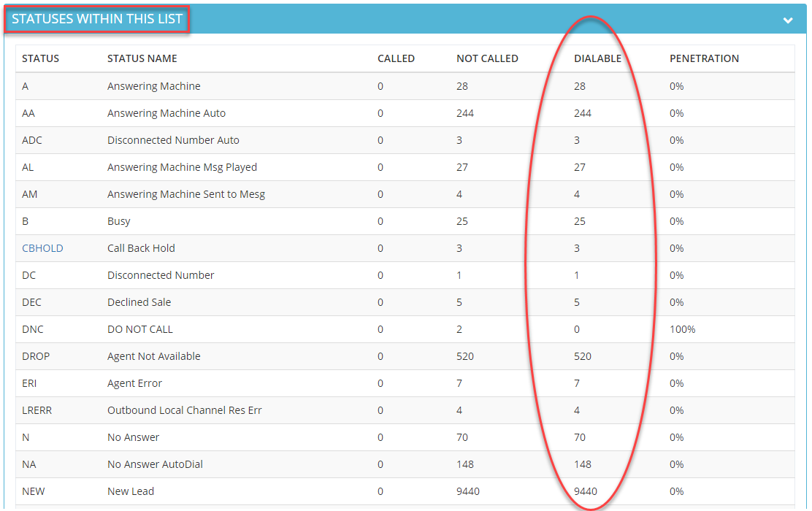This screenshot has height=511, width=812.
Task: Click the 70 dialable value for No Answer
Action: click(x=580, y=437)
